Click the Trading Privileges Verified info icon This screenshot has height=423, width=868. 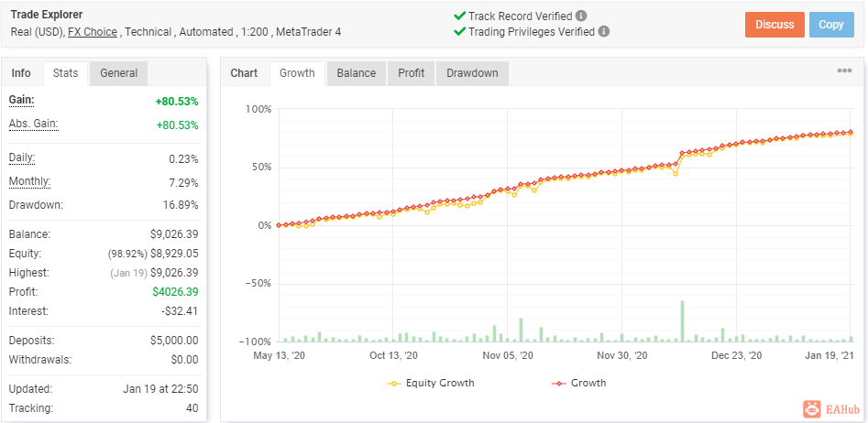point(604,31)
